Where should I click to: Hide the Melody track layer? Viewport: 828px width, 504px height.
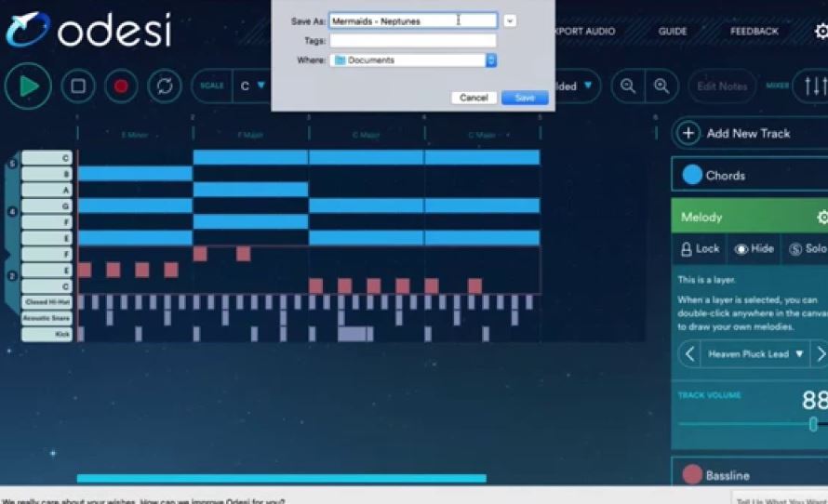click(x=755, y=249)
